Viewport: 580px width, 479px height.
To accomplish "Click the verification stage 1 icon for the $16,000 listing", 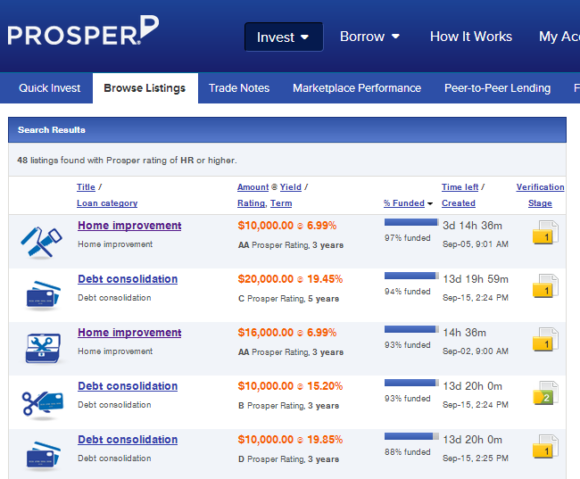I will click(546, 339).
